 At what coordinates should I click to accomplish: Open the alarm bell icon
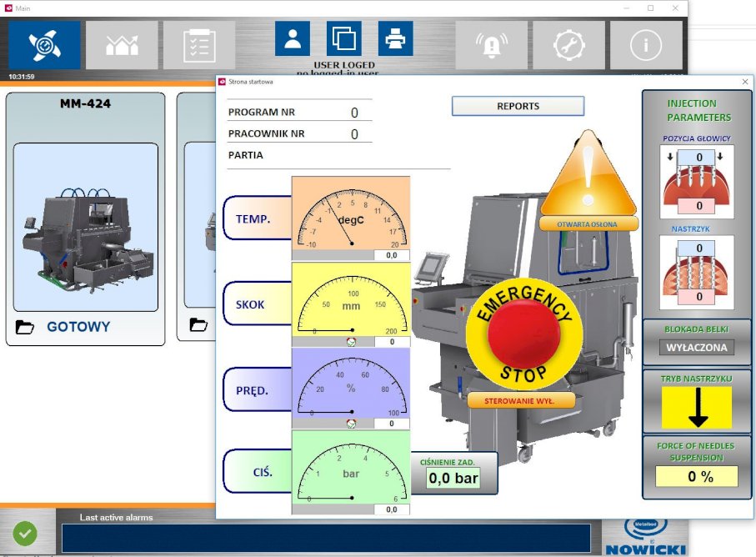click(x=491, y=45)
